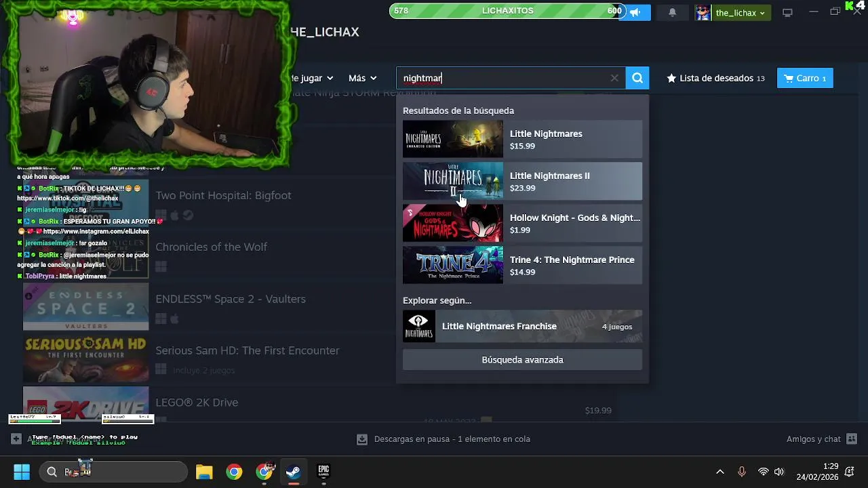868x488 pixels.
Task: Select Hollow Knight - Gods & Nightmares result
Action: click(x=522, y=223)
